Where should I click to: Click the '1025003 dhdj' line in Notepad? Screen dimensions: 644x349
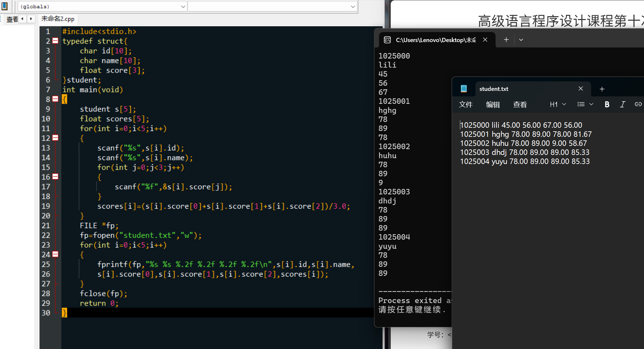tap(525, 152)
